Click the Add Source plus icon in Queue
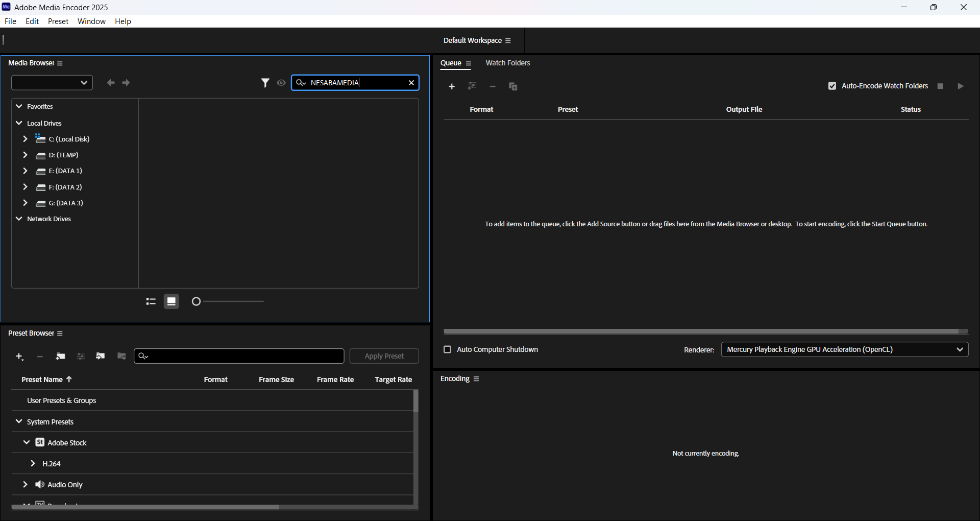The image size is (980, 521). point(452,86)
